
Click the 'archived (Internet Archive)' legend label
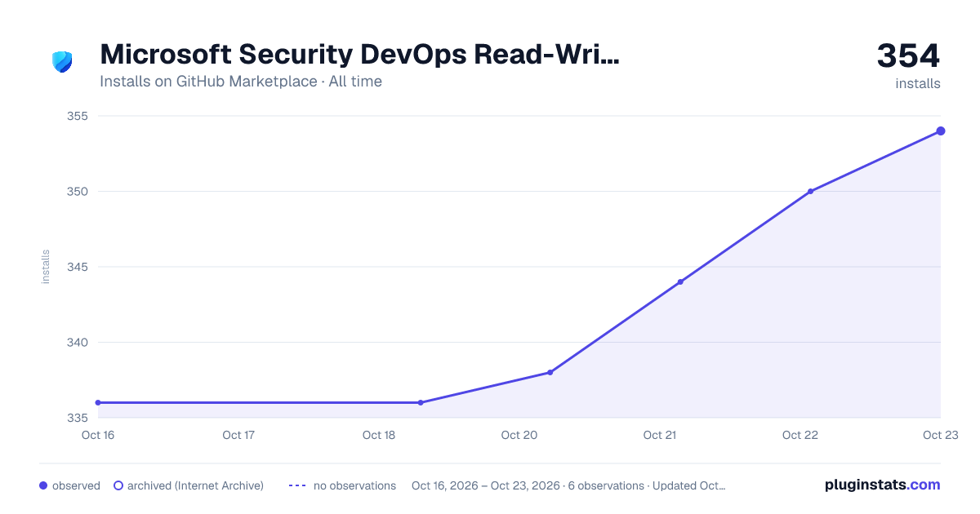tap(195, 486)
